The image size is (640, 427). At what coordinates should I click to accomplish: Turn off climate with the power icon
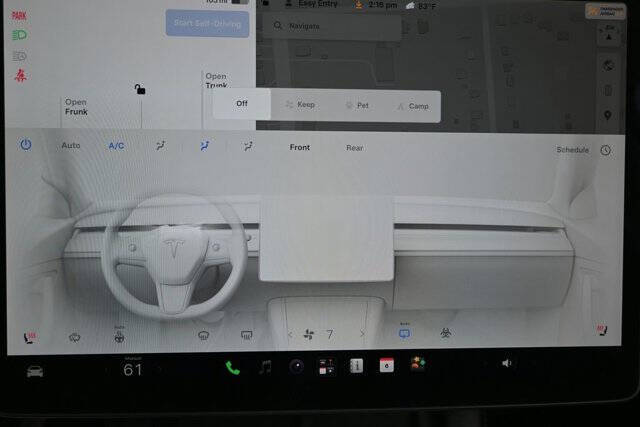(x=26, y=145)
